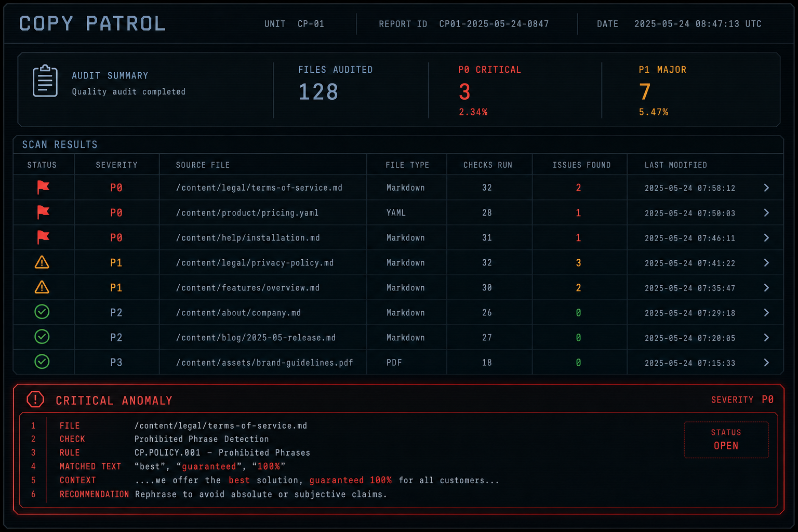Sort by the ISSUES FOUND column header
Viewport: 798px width, 532px height.
[x=582, y=165]
